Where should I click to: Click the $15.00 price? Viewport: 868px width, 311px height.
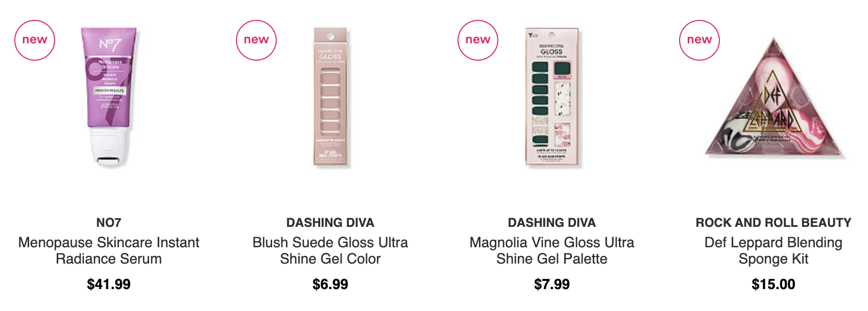coord(774,284)
